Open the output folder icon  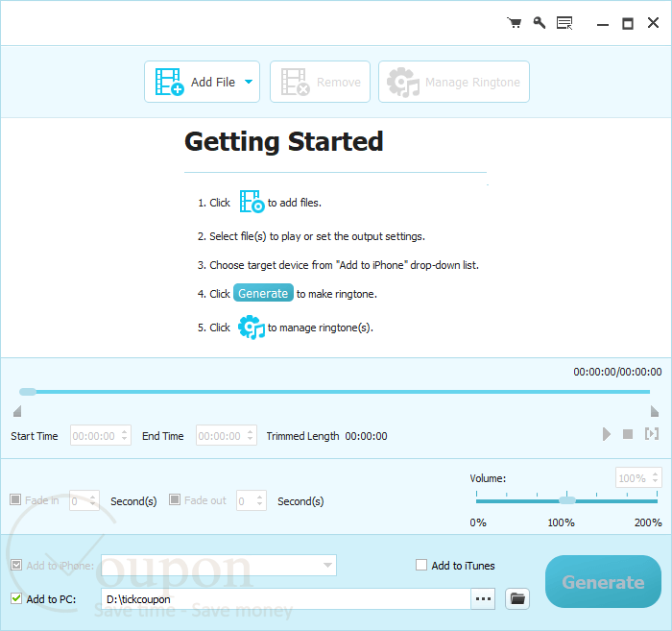pos(517,599)
